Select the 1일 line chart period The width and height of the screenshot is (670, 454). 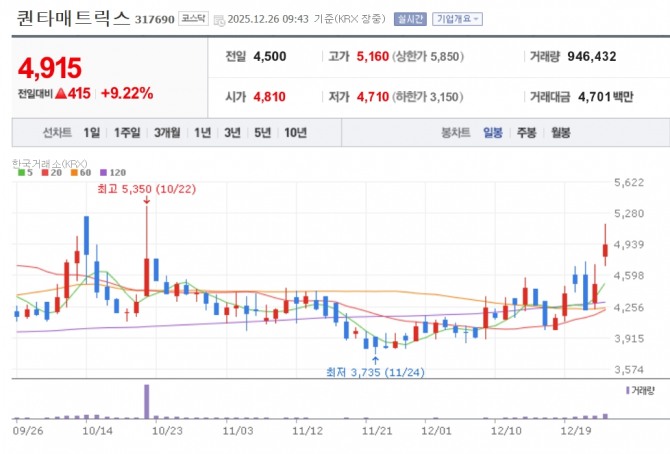(91, 133)
